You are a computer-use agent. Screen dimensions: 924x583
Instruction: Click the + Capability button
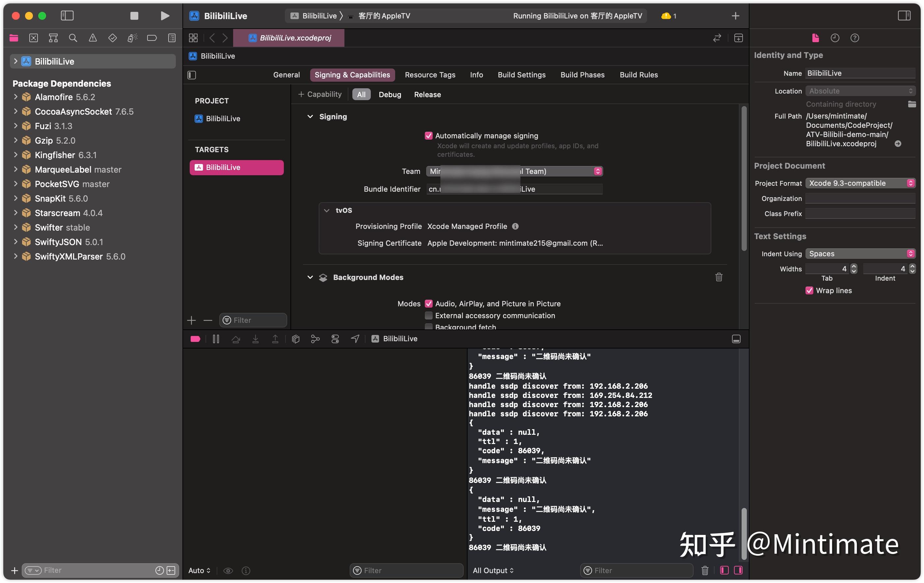click(320, 94)
